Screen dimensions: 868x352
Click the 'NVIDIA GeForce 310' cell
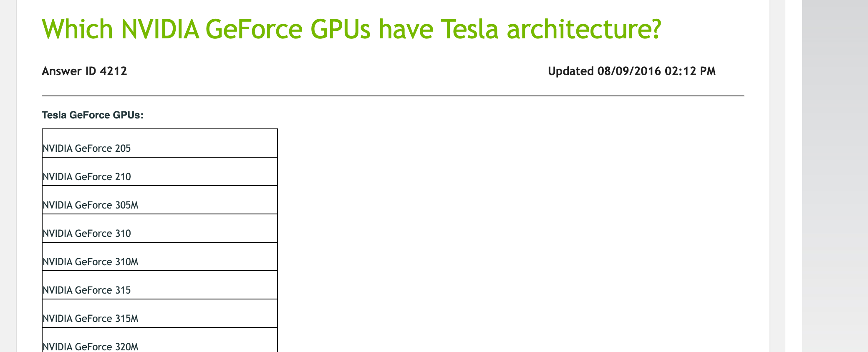160,229
